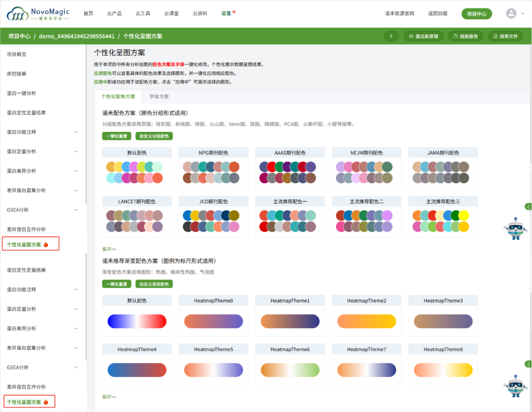Viewport: 532px width, 412px height.
Task: Click the red 配色方案及字体 text
Action: tap(168, 64)
